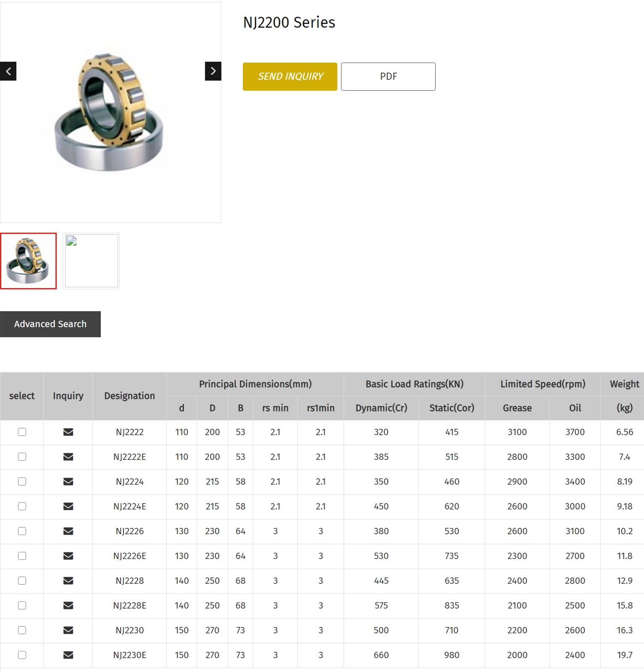Click the inquiry envelope icon for NJ2222E

(x=68, y=457)
